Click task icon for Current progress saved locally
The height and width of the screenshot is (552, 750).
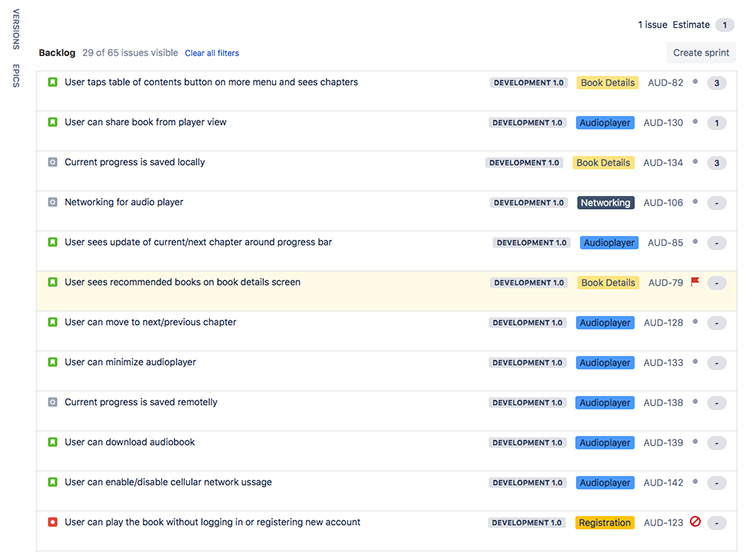click(x=53, y=162)
